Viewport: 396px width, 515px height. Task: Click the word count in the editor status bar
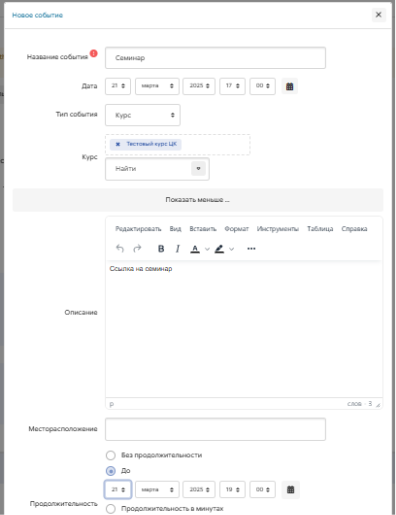359,404
